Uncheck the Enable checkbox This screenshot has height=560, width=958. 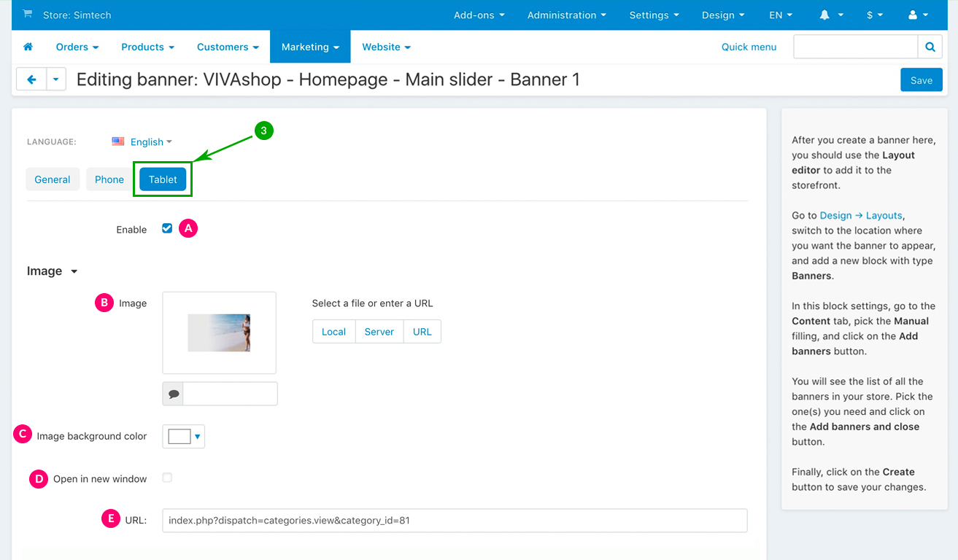click(x=167, y=228)
